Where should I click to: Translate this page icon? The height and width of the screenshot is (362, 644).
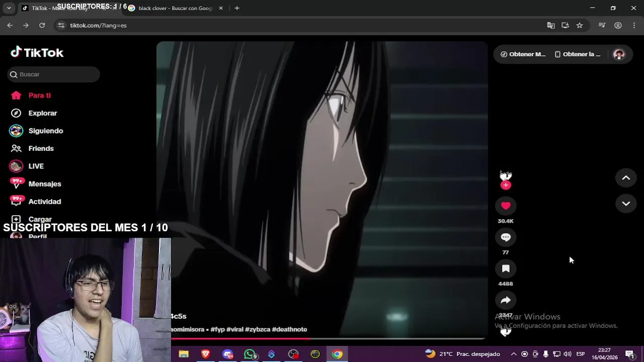(551, 25)
